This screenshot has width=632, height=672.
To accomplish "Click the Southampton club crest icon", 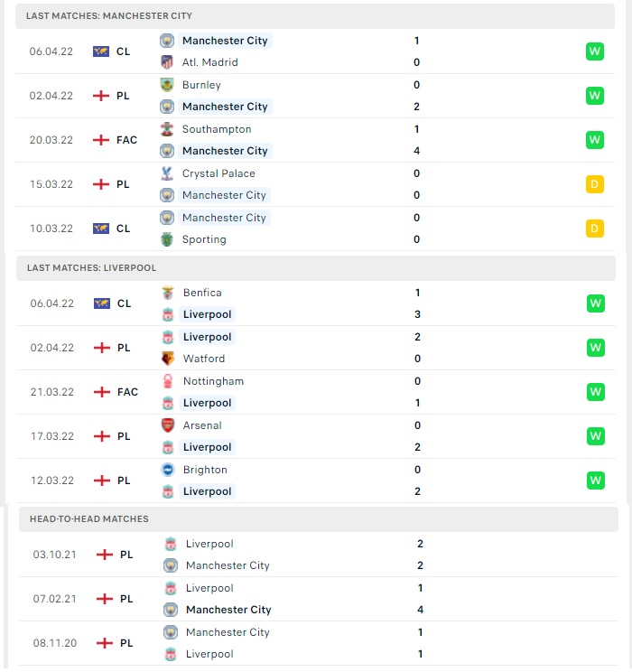I will coord(167,129).
